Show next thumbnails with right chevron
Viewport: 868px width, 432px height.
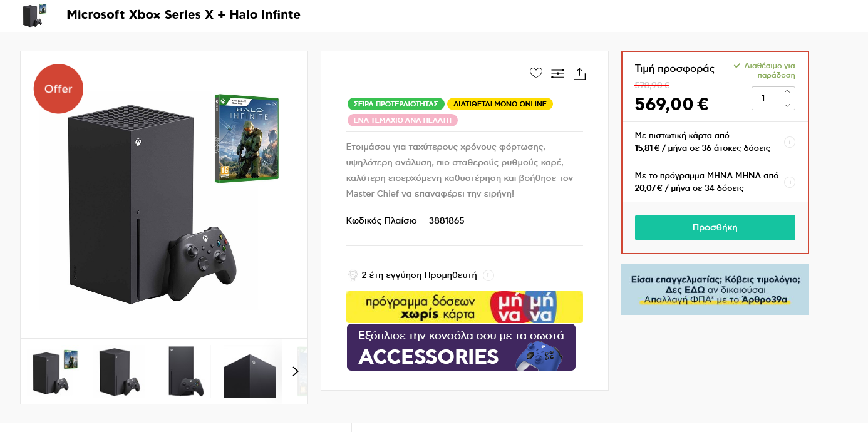pyautogui.click(x=296, y=371)
